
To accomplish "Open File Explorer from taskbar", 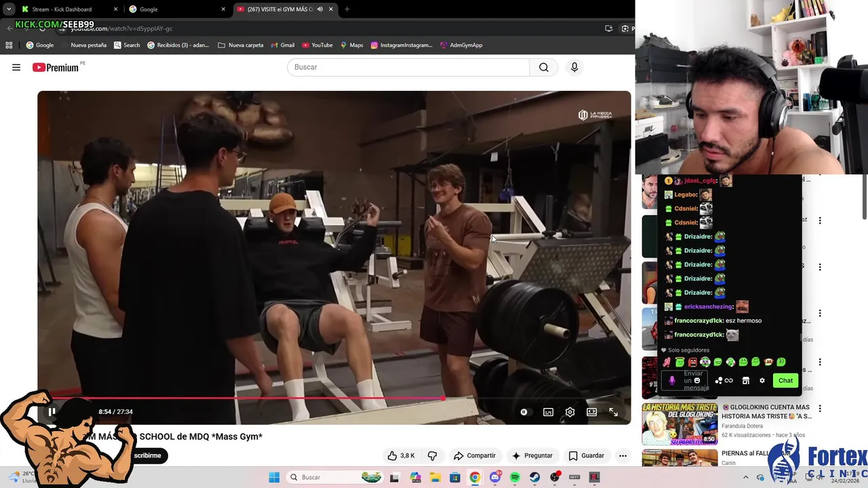I will [x=435, y=477].
